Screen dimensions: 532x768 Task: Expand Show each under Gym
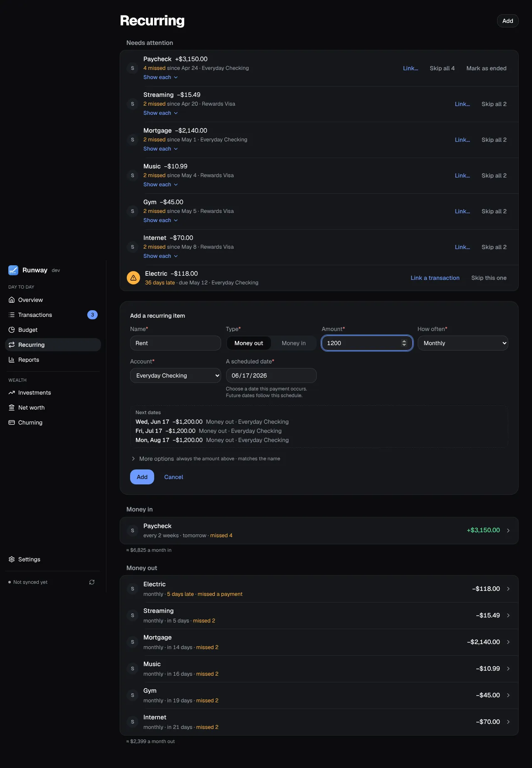[160, 220]
